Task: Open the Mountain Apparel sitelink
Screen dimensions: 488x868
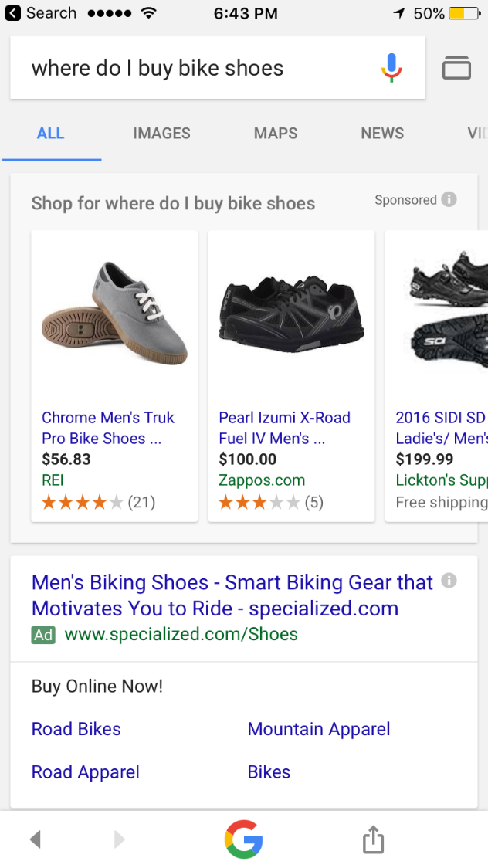Action: (318, 729)
